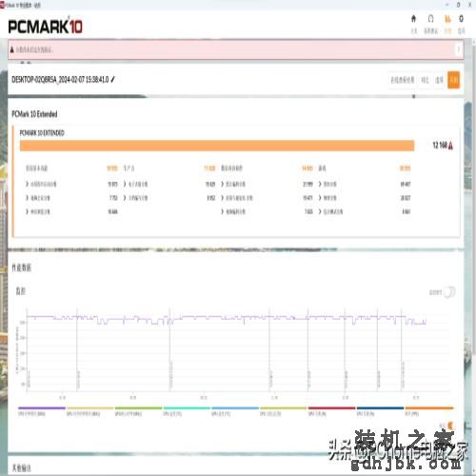The width and height of the screenshot is (476, 476).
Task: Click the overall score value 12 168
Action: tap(440, 146)
